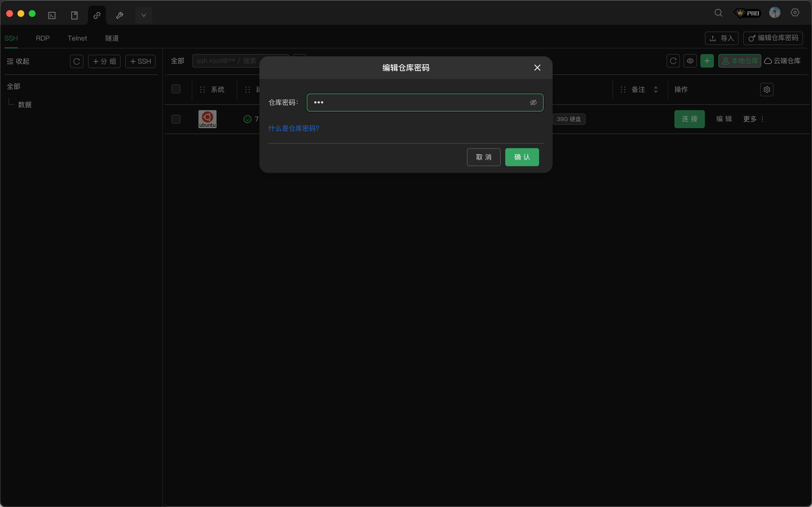Expand the top bar chevron dropdown
This screenshot has width=812, height=507.
click(x=144, y=15)
